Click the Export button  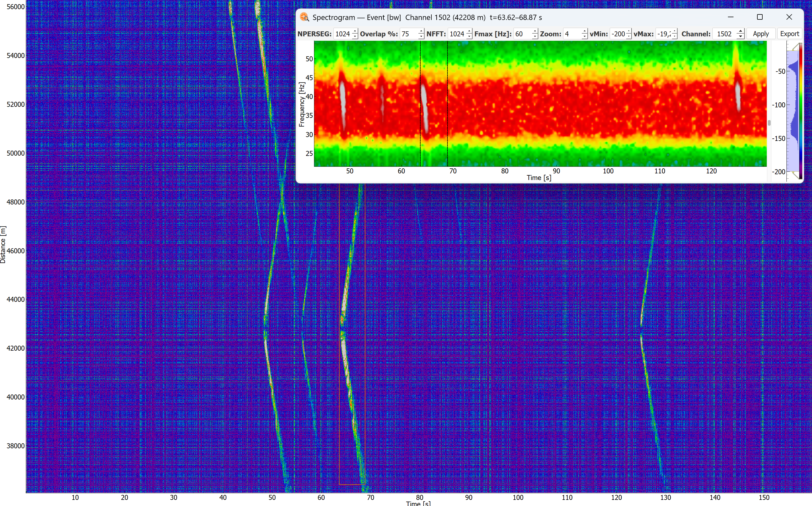(x=789, y=34)
